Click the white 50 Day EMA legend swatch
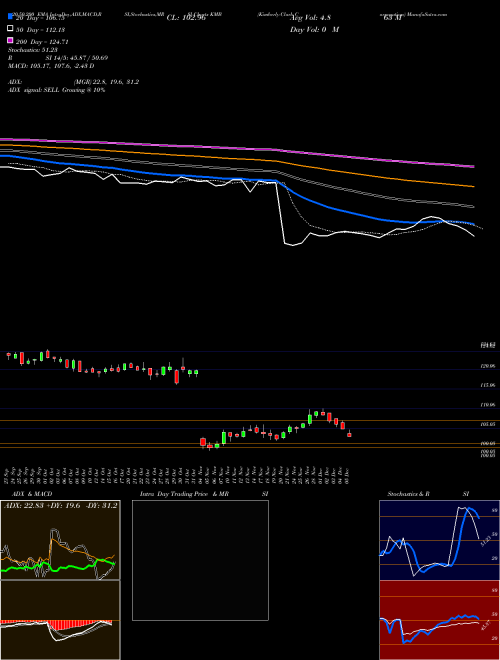The height and width of the screenshot is (660, 500). pos(11,29)
